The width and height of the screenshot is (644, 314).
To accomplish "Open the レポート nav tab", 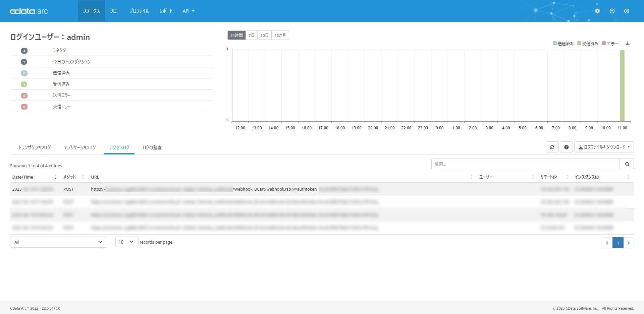I will [x=166, y=11].
